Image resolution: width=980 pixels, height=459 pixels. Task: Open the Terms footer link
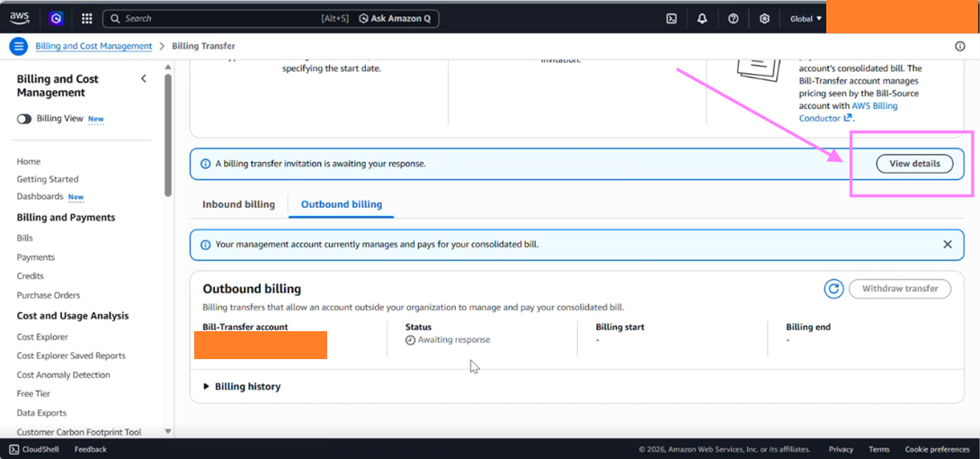[x=878, y=449]
